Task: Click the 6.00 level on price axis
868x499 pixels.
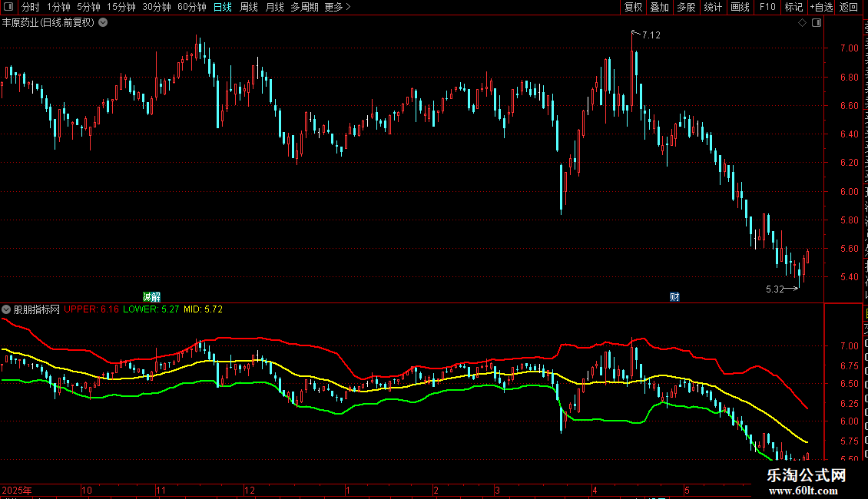Action: tap(849, 191)
